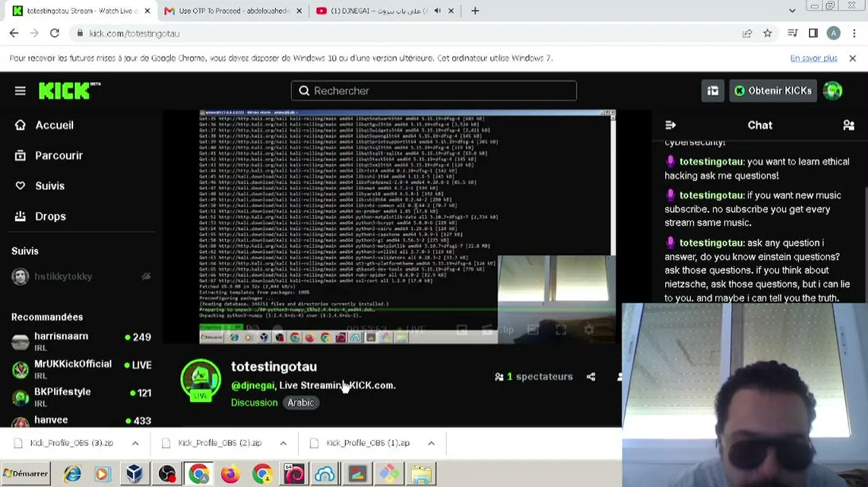Click the Obtenir KICKs button
The width and height of the screenshot is (868, 487).
[773, 91]
